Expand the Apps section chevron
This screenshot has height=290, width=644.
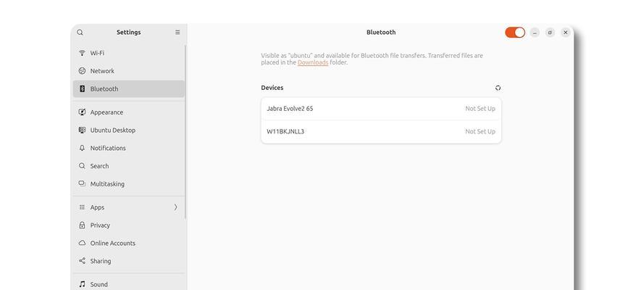click(176, 207)
